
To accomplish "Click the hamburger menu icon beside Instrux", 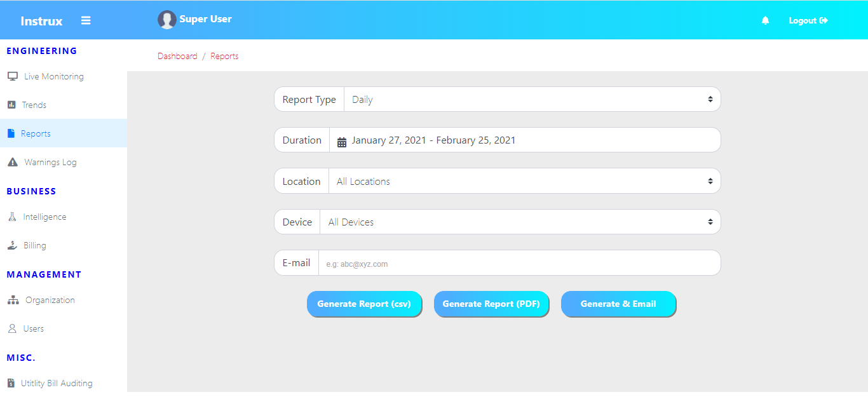I will (86, 20).
